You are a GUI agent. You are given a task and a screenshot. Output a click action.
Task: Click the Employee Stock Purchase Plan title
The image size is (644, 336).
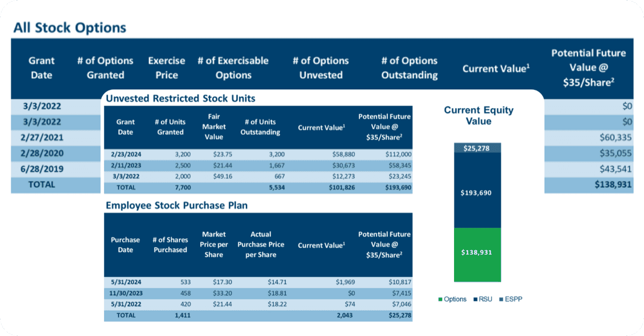tap(177, 206)
